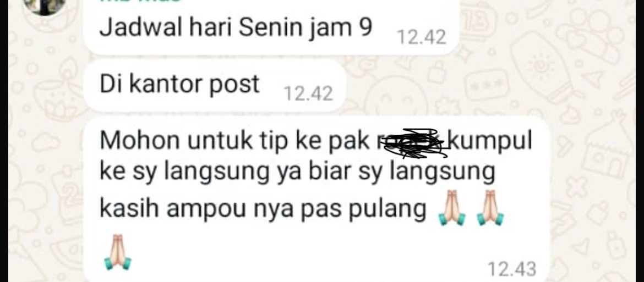Screen dimensions: 644x282
Task: Click the folded-hands emoji on the last line
Action: point(118,252)
